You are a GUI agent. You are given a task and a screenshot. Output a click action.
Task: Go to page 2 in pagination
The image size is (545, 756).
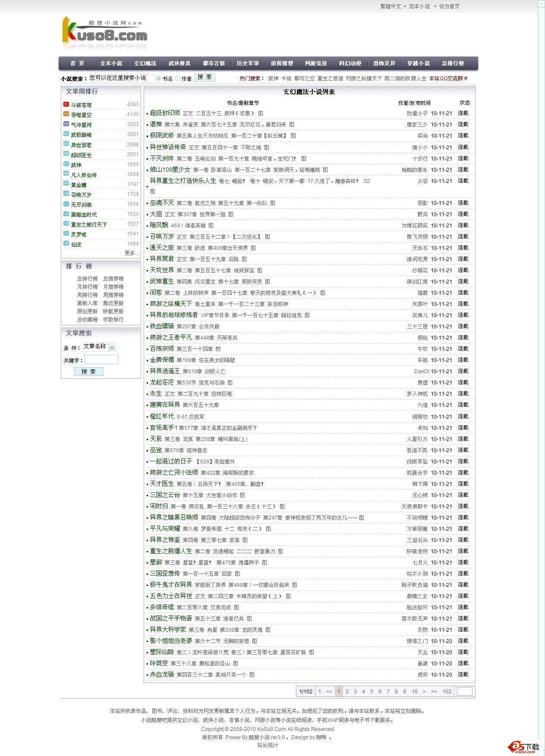click(347, 691)
